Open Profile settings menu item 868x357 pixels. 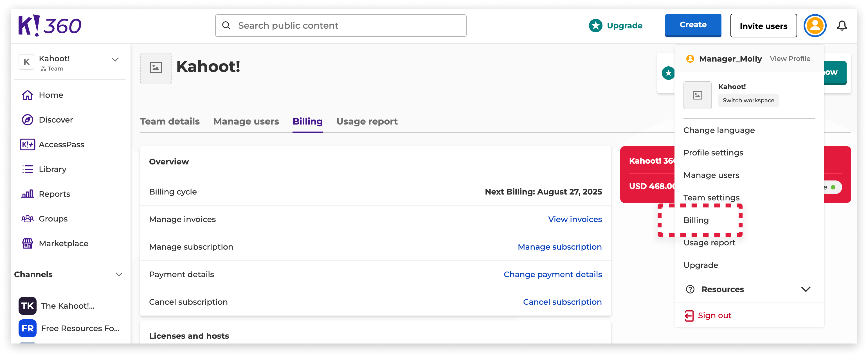(x=713, y=153)
